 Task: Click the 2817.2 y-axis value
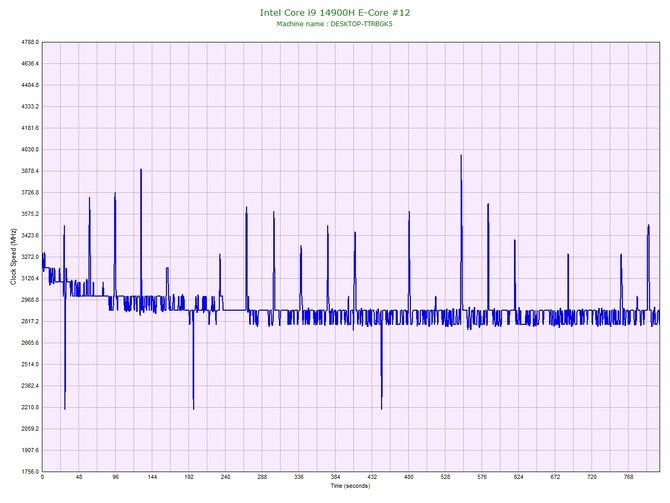(x=30, y=321)
